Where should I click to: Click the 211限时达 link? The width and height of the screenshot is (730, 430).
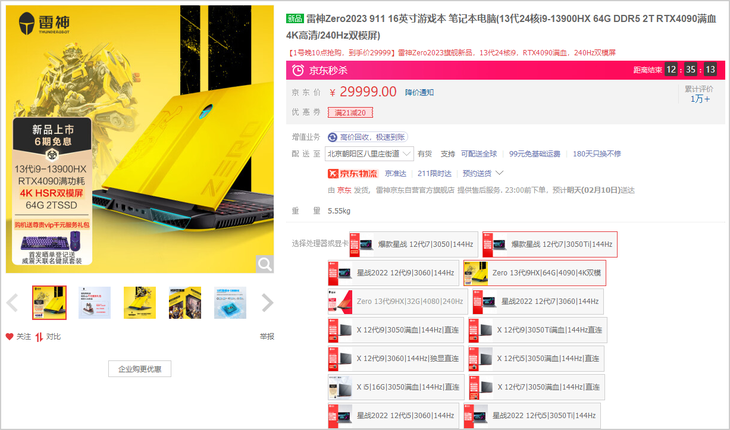[x=434, y=174]
